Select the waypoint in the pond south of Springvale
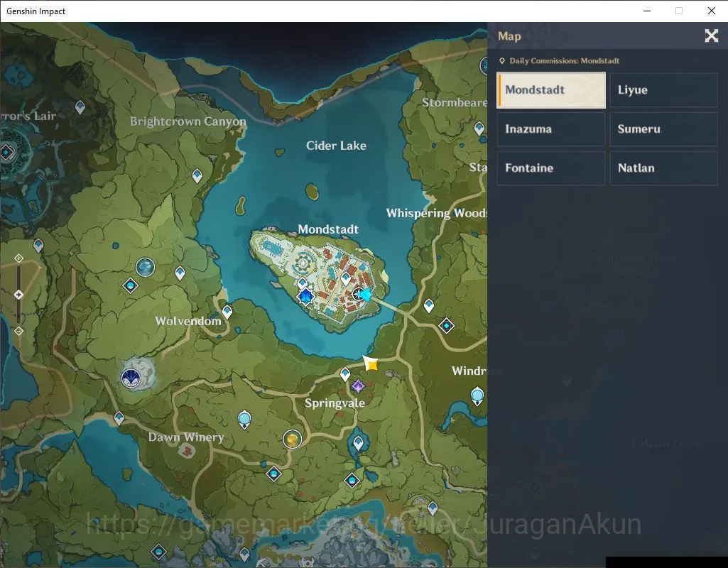Viewport: 728px width, 568px height. tap(358, 443)
